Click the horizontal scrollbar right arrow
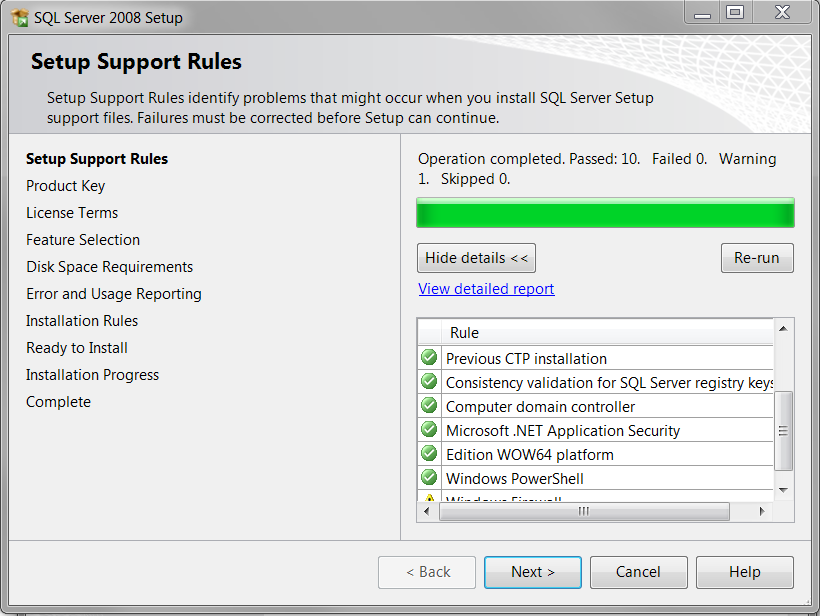The image size is (820, 616). [761, 511]
